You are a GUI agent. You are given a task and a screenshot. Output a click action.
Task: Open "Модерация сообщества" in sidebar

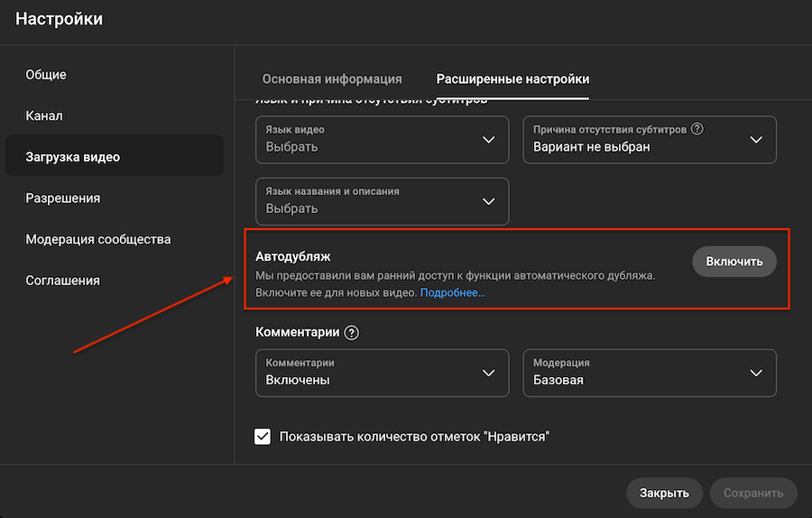click(97, 239)
